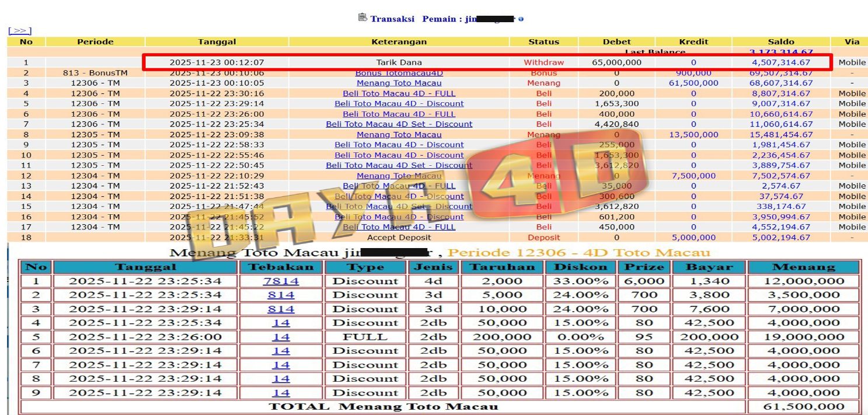Click the Menang column header in winnings table
The image size is (868, 415).
click(x=803, y=267)
